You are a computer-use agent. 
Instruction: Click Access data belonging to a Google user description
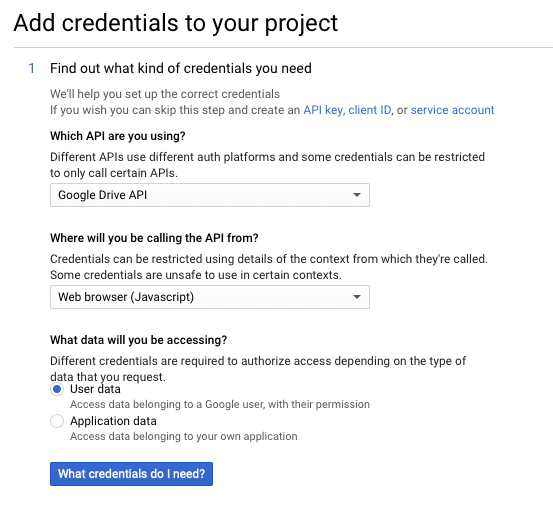tap(220, 404)
